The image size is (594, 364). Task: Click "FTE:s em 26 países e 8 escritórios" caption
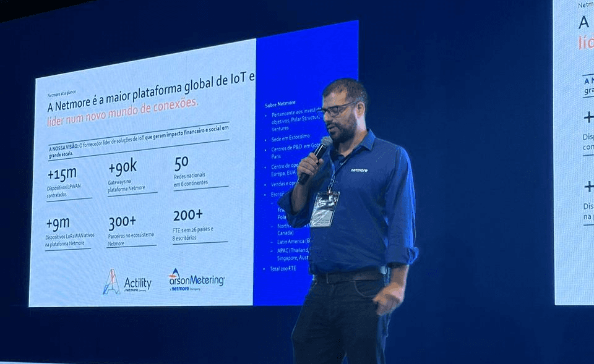(192, 234)
